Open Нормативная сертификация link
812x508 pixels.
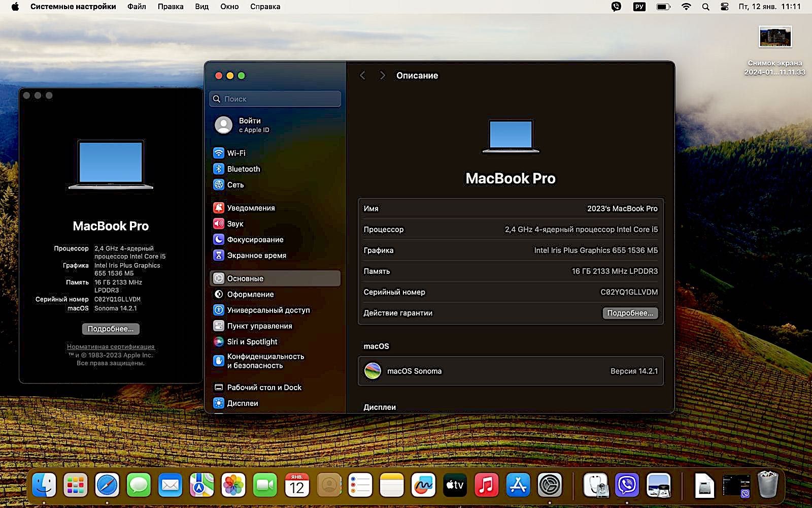click(111, 346)
